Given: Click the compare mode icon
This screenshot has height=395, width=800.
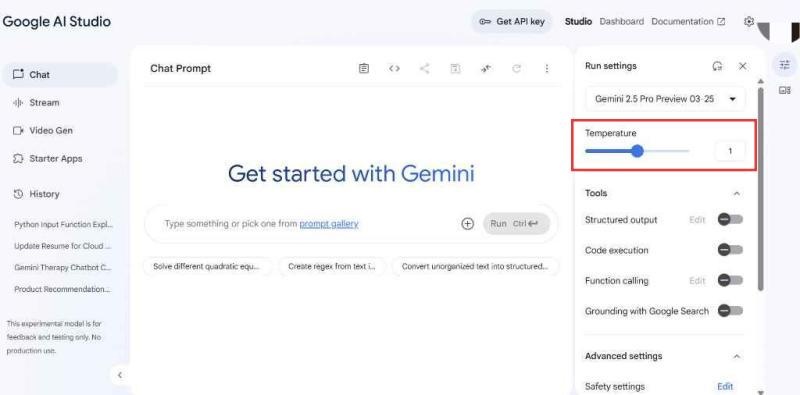Looking at the screenshot, I should point(486,68).
